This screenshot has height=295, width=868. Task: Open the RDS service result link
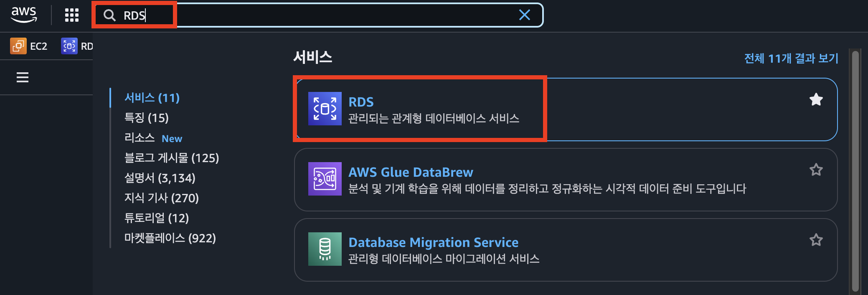(361, 102)
